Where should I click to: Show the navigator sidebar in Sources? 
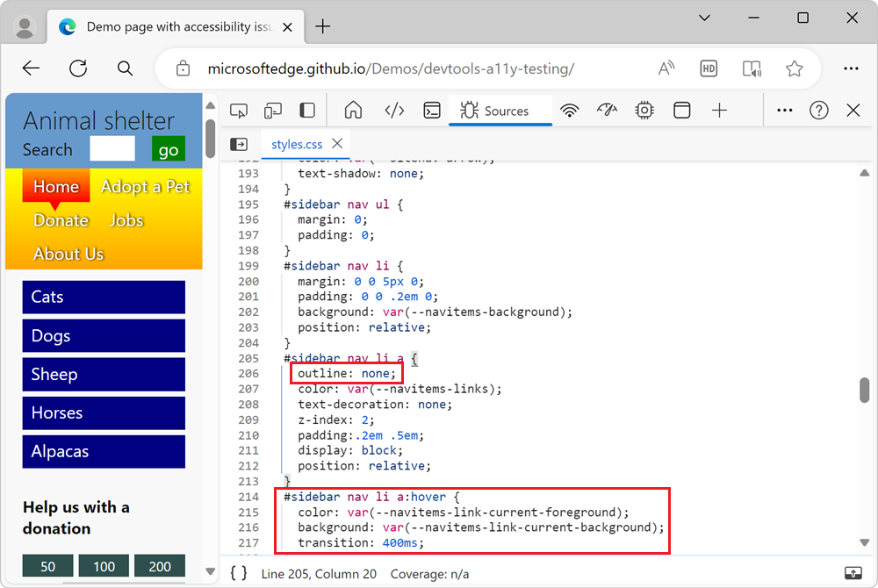point(238,143)
